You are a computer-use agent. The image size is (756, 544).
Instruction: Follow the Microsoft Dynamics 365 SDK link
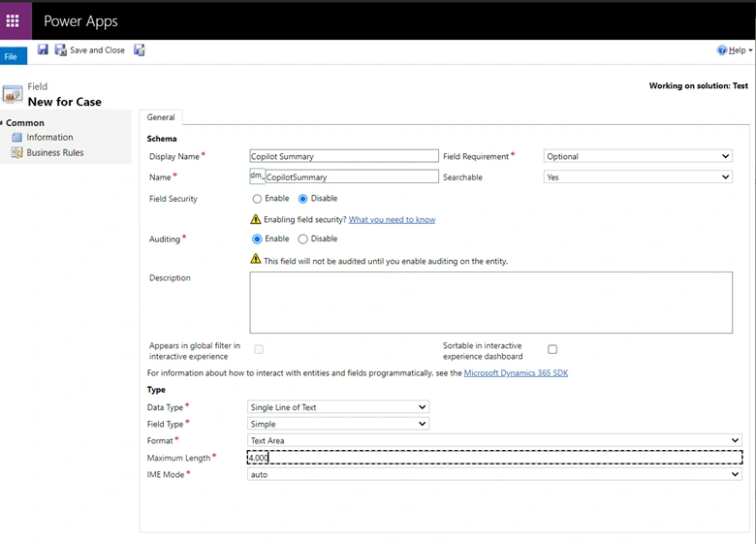[516, 373]
